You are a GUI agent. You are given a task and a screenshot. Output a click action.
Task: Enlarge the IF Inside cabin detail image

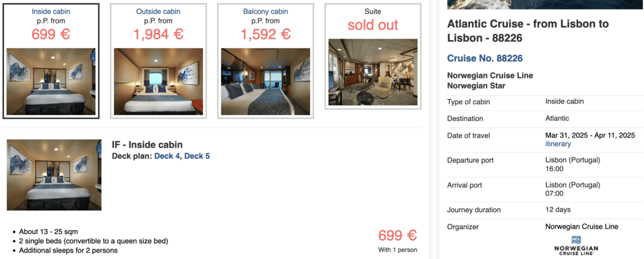pos(54,174)
